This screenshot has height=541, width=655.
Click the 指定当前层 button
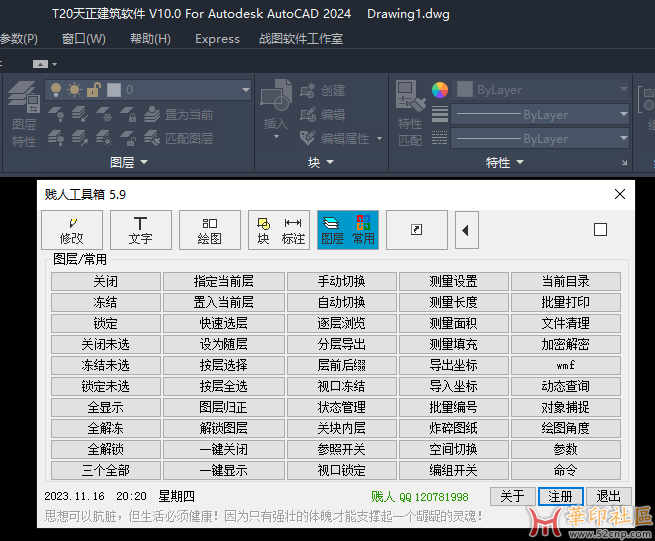tap(223, 282)
